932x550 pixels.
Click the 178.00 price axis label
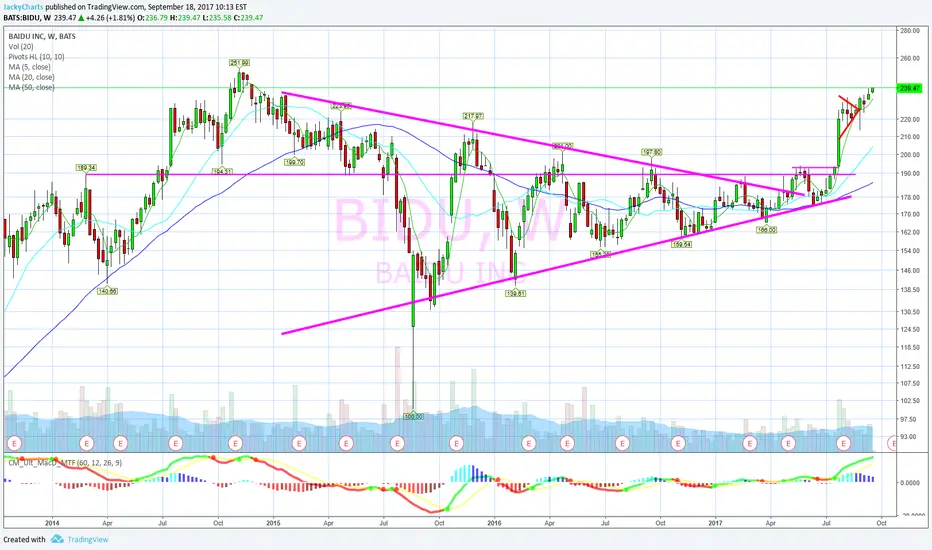point(910,197)
